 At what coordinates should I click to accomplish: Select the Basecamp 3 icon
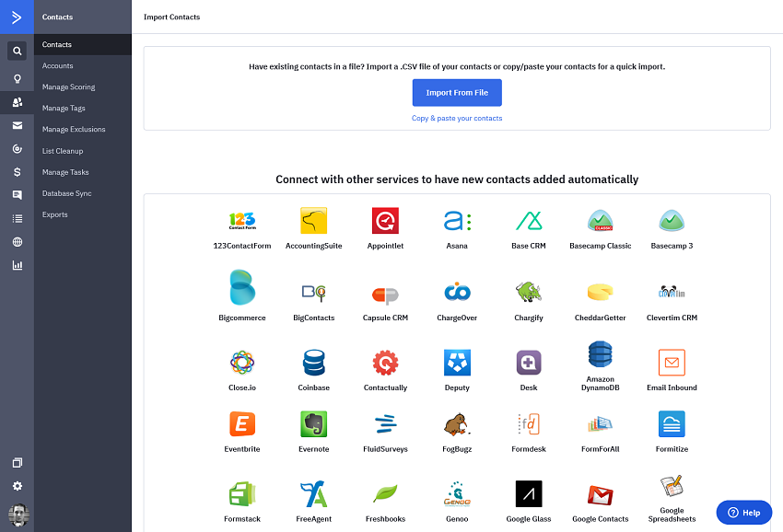click(x=672, y=221)
